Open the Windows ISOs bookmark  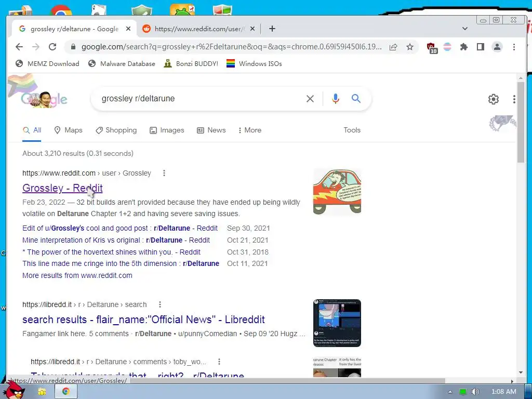(254, 64)
